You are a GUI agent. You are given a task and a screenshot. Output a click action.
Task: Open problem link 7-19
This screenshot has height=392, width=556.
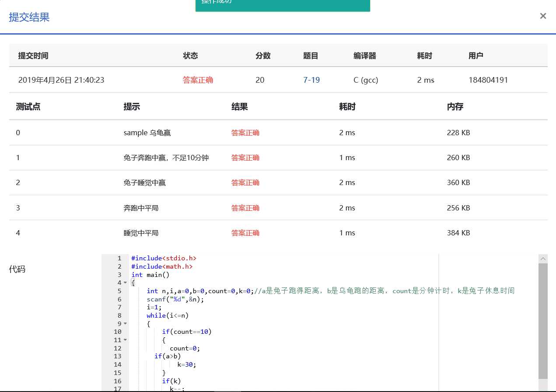point(311,80)
